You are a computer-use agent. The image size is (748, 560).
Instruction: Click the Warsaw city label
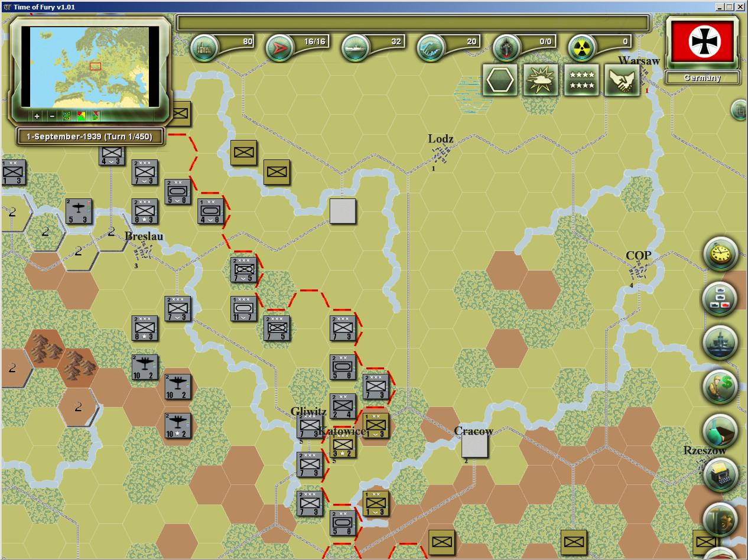point(639,60)
